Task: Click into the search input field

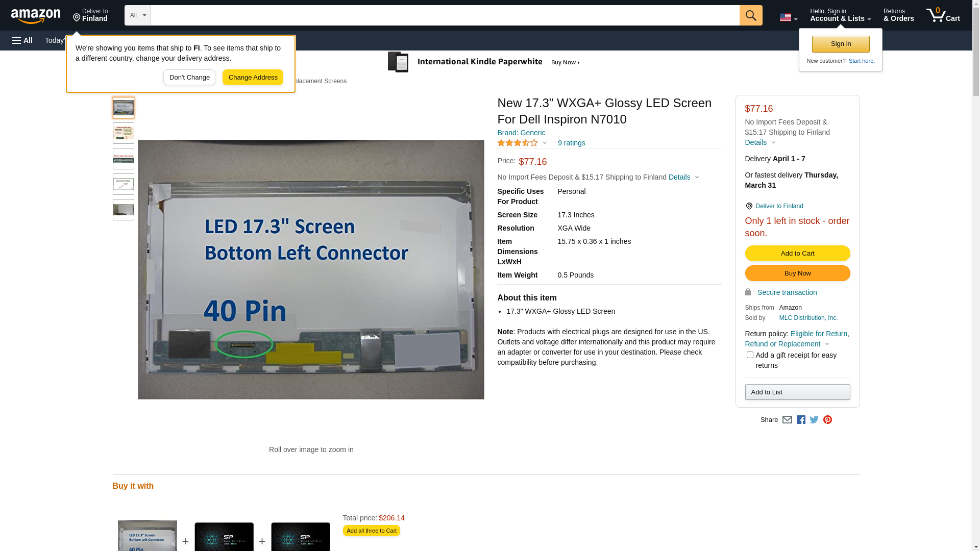Action: tap(444, 15)
